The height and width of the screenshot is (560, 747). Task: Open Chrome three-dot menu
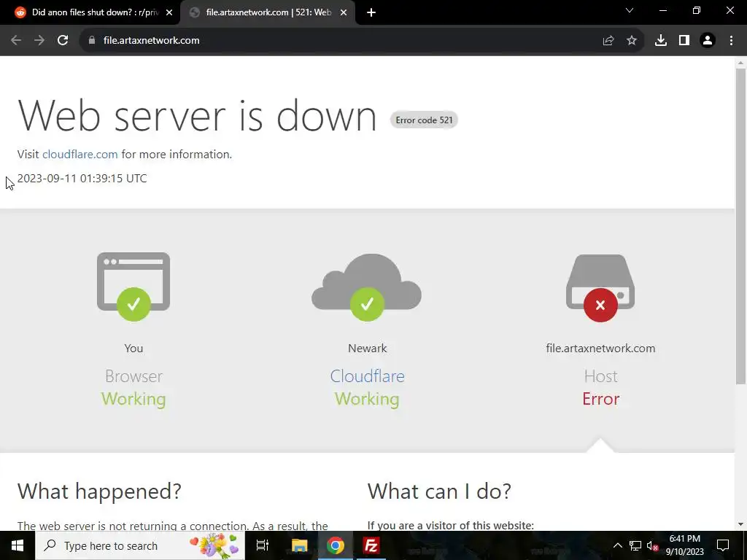click(731, 41)
